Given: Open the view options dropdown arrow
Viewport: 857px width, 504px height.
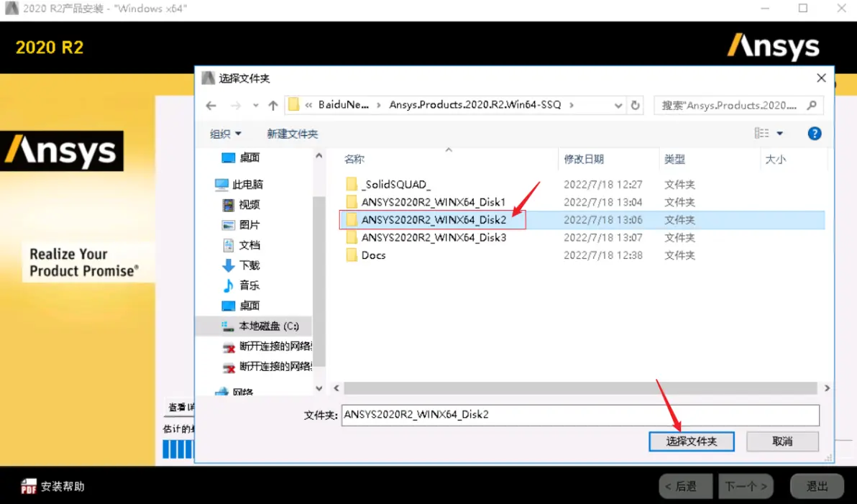Looking at the screenshot, I should coord(780,134).
